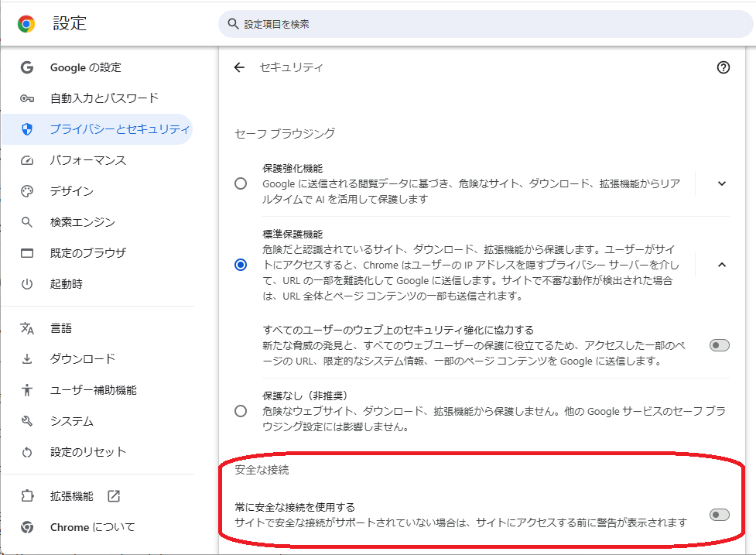Enable 常に安全な接続を使用する toggle
This screenshot has height=555, width=756.
click(720, 515)
